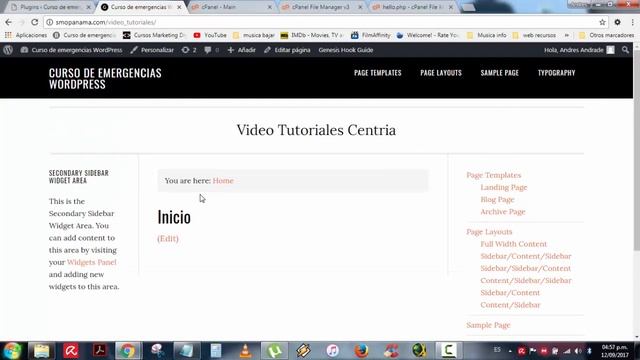The image size is (640, 360).
Task: Open the Chrome three-dot menu
Action: pyautogui.click(x=633, y=22)
